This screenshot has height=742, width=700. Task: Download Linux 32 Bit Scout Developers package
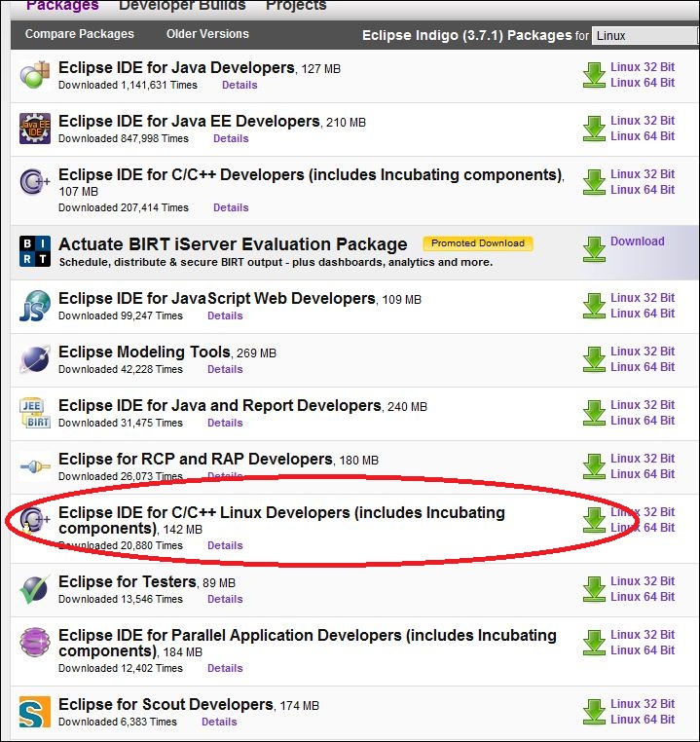point(643,704)
